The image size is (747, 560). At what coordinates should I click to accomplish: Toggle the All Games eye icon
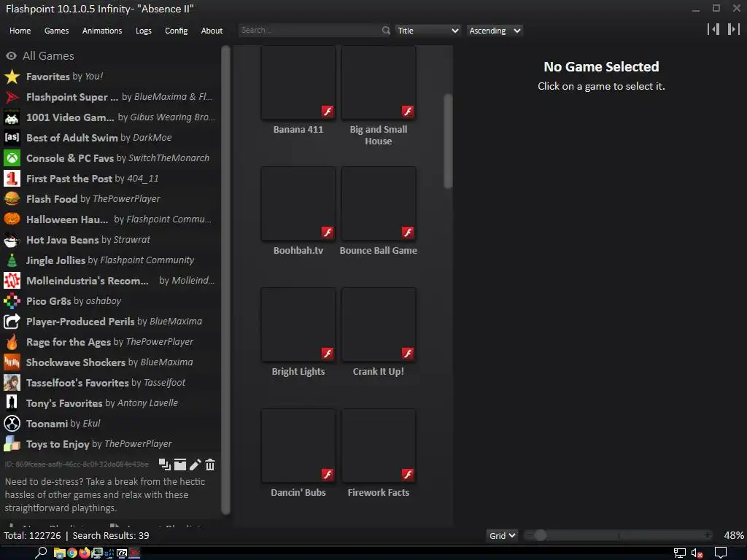click(x=11, y=55)
